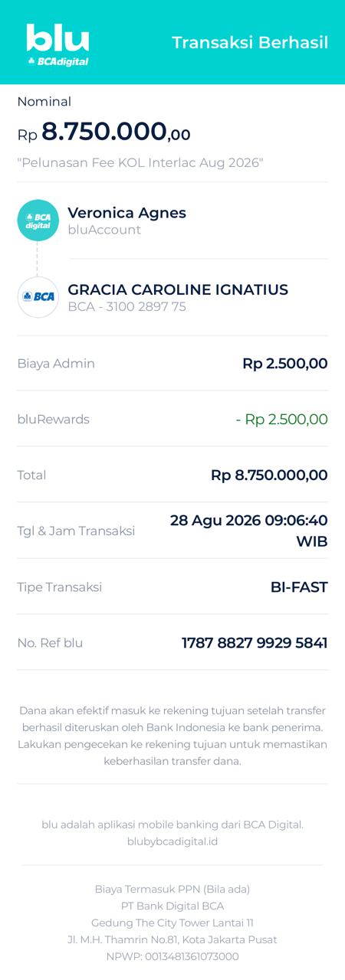
Task: Tap the BI-FAST transaction type value
Action: coord(299,587)
